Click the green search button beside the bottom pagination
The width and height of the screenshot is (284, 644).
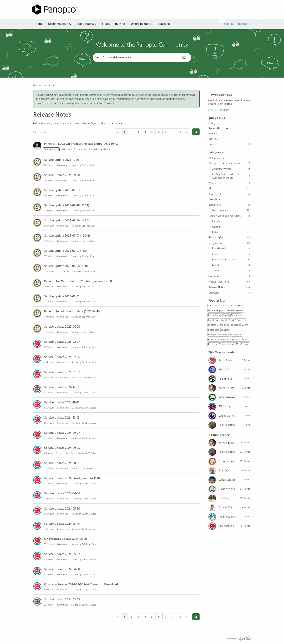point(196,617)
